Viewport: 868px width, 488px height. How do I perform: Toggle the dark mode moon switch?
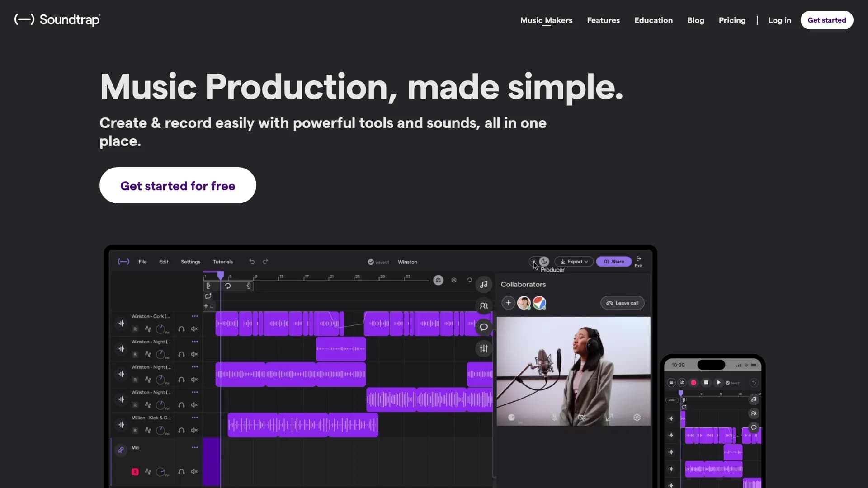pos(544,261)
